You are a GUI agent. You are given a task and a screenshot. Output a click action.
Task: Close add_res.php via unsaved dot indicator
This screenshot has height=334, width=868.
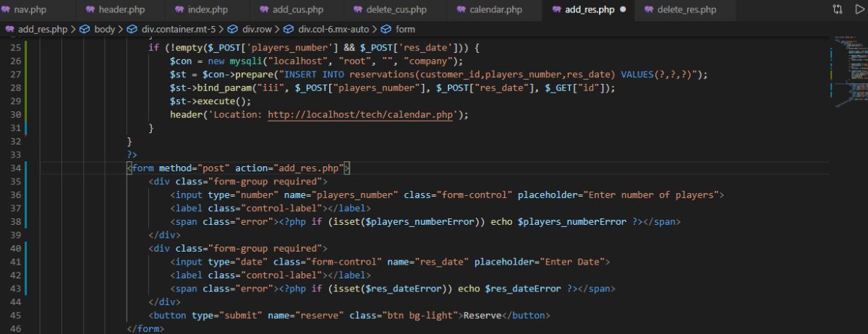tap(623, 10)
